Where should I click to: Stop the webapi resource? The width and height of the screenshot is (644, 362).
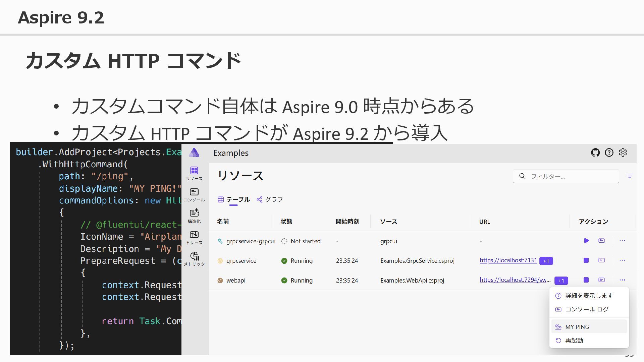click(586, 280)
